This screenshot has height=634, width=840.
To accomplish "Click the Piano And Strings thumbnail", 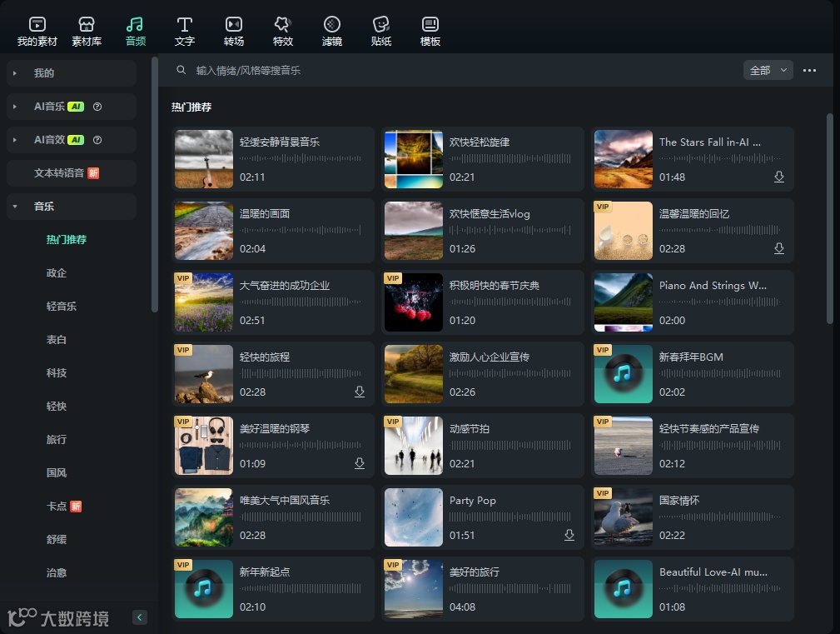I will click(x=623, y=302).
